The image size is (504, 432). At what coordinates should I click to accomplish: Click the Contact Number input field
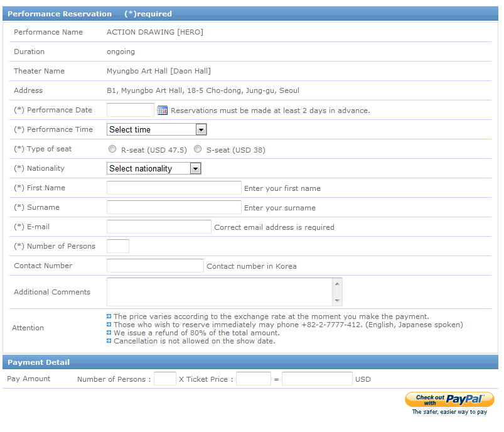point(155,266)
